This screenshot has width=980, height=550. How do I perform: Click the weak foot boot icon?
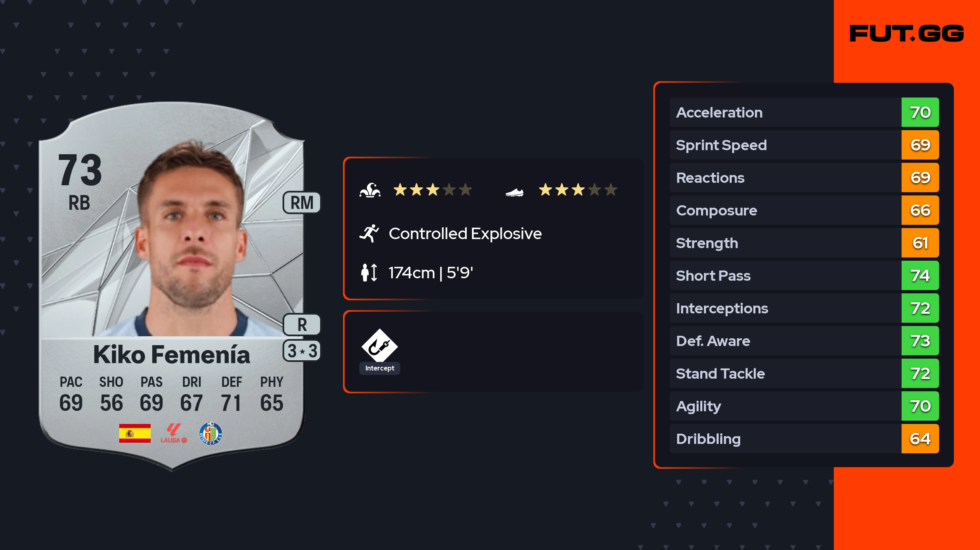pyautogui.click(x=514, y=192)
